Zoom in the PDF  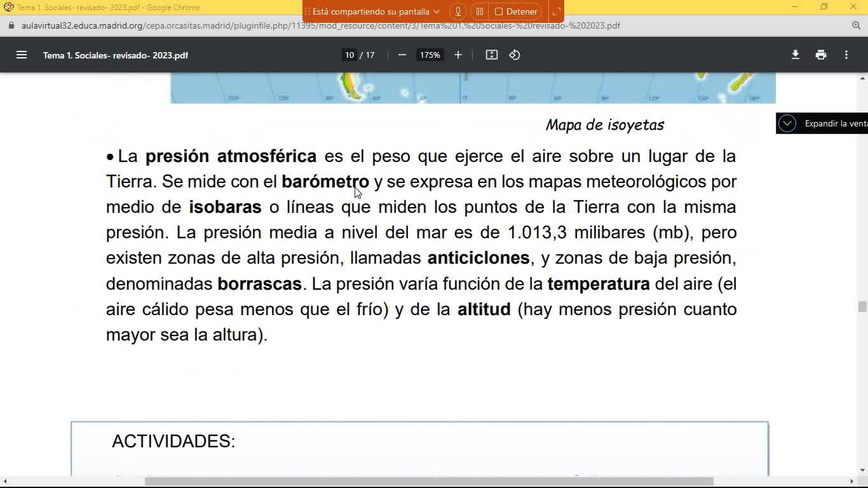coord(458,55)
